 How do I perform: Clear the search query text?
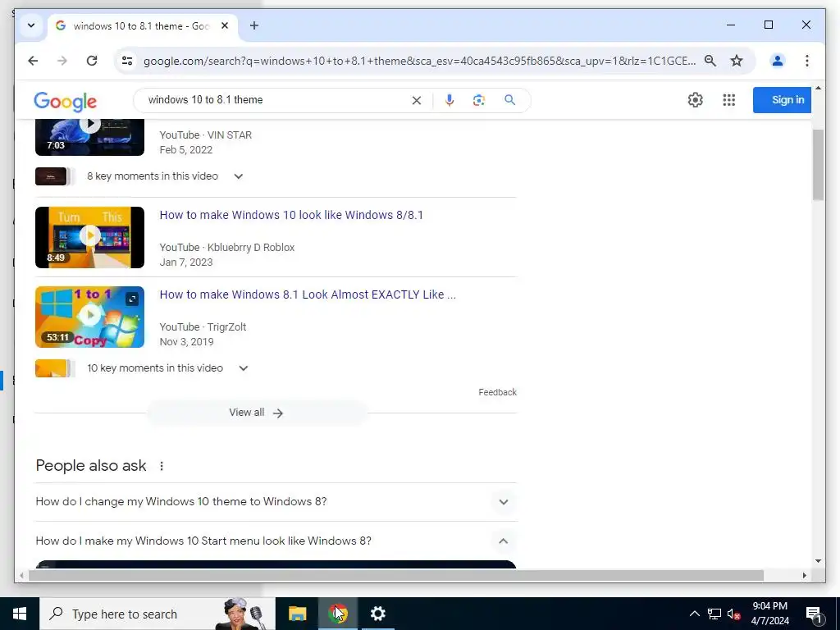click(x=416, y=100)
